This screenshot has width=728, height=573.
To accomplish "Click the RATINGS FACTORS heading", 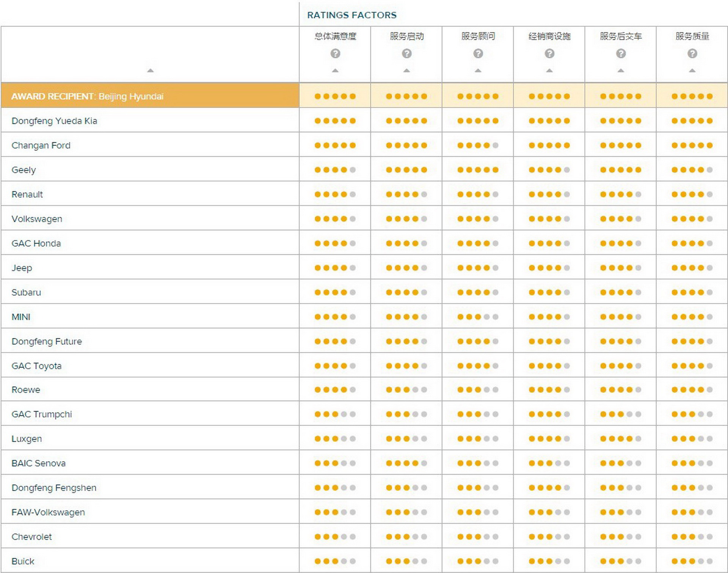I will (x=351, y=15).
